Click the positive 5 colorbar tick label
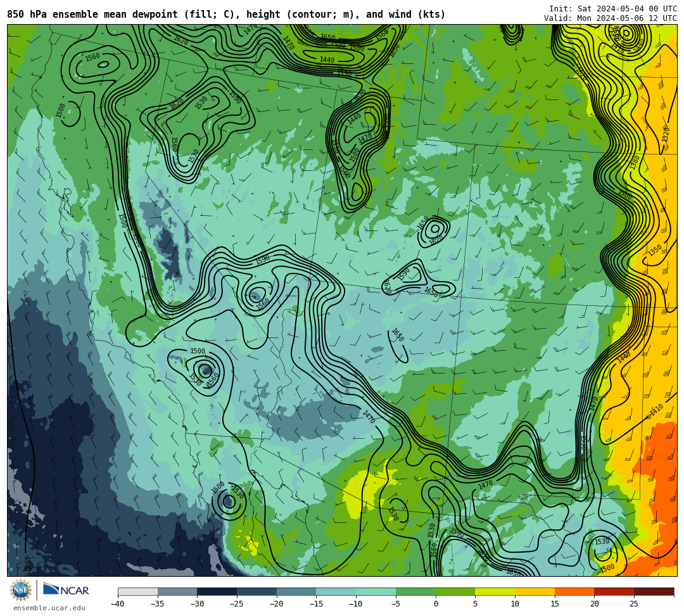Screen dimensions: 684x616 tap(476, 604)
